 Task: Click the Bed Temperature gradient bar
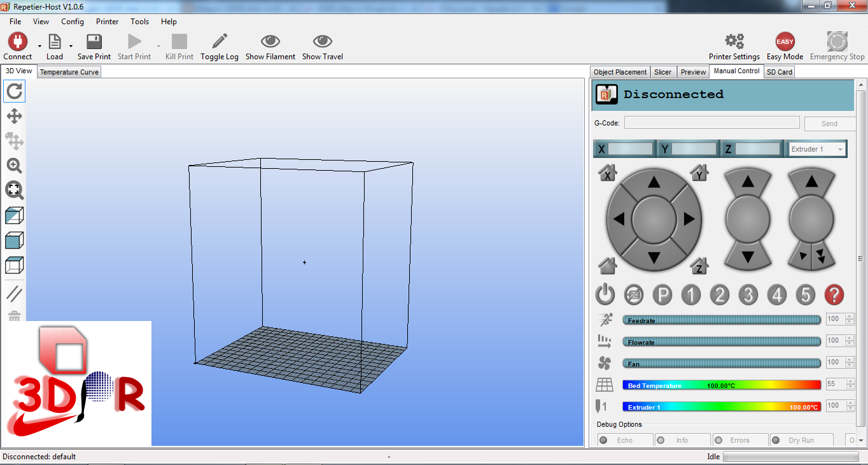[722, 384]
